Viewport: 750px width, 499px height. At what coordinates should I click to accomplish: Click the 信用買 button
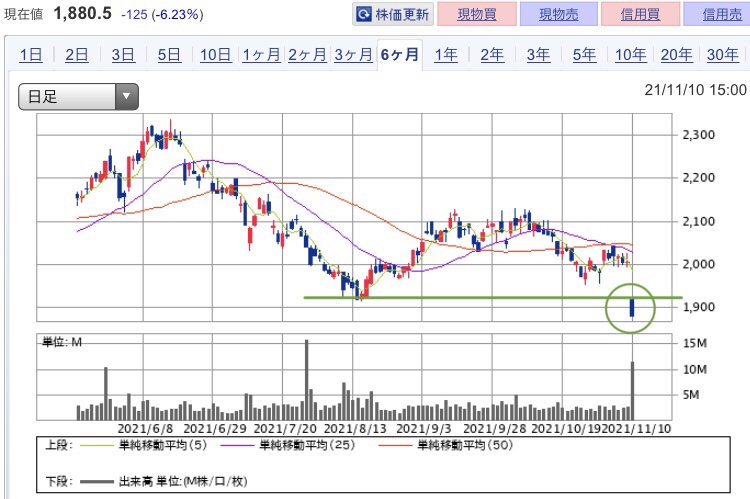640,14
